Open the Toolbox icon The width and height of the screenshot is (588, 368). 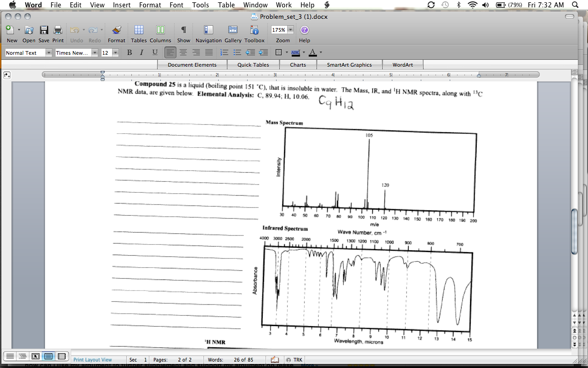click(254, 30)
